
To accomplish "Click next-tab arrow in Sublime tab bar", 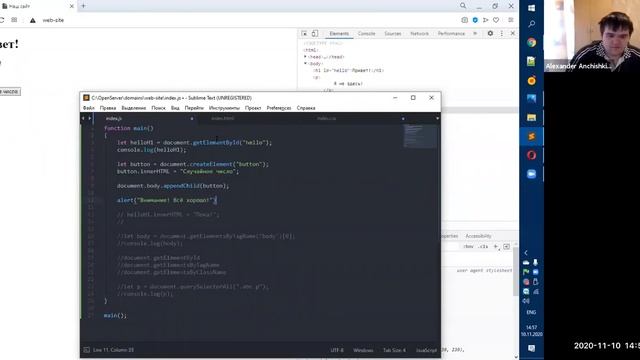I will tap(89, 118).
